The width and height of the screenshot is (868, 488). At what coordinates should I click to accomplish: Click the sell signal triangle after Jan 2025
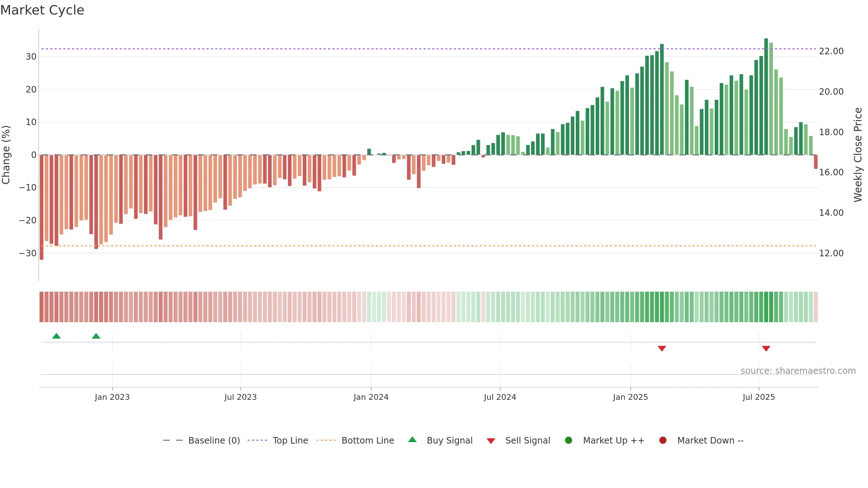click(x=662, y=348)
